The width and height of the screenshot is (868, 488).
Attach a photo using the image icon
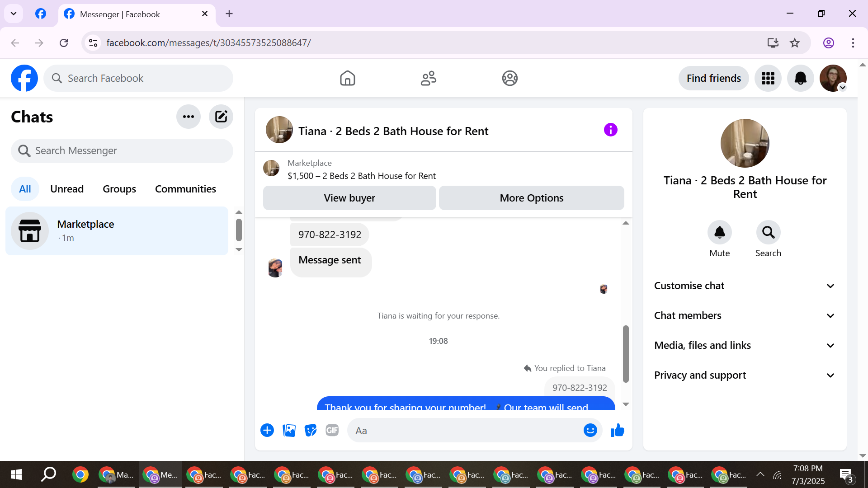pyautogui.click(x=289, y=431)
